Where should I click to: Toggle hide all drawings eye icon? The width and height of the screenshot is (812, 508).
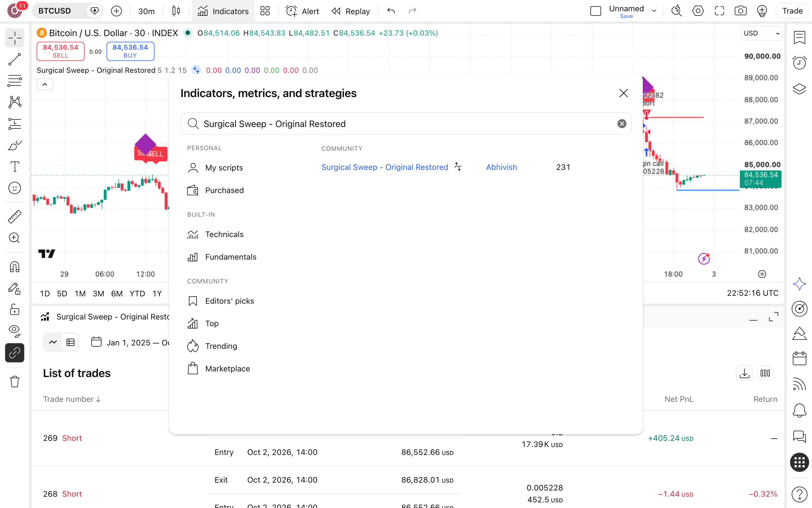[14, 331]
